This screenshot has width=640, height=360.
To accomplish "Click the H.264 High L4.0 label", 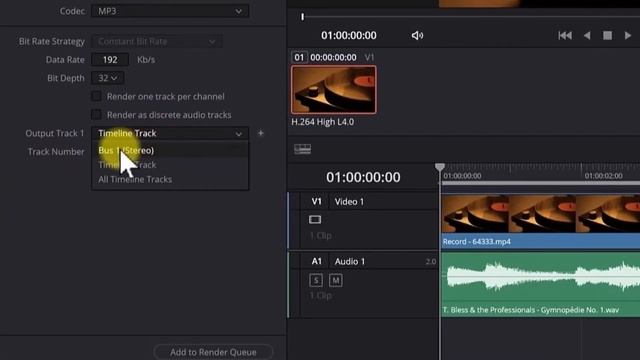I will [322, 122].
